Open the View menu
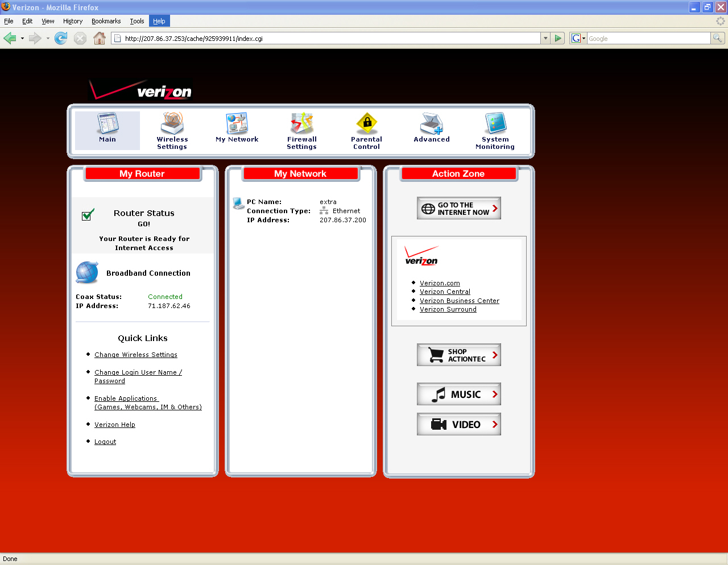This screenshot has width=728, height=565. click(48, 21)
